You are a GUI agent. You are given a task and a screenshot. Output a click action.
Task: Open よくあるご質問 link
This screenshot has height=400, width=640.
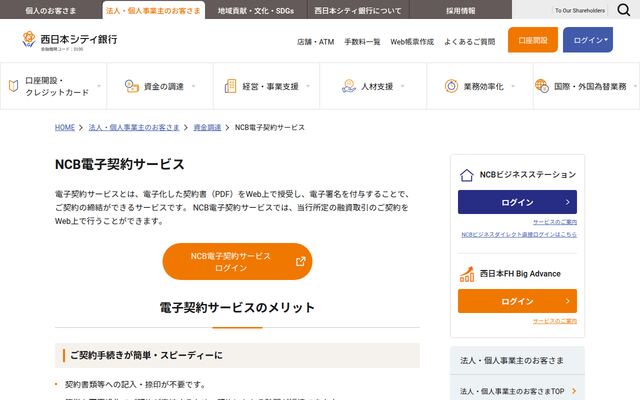469,42
